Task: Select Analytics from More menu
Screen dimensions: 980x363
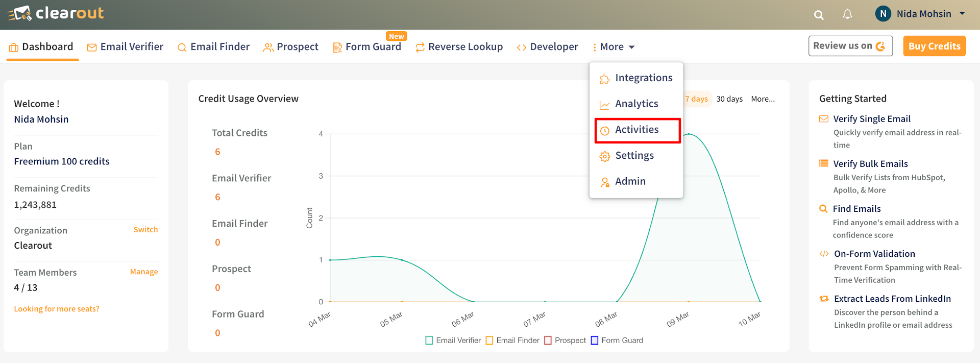Action: click(x=636, y=104)
